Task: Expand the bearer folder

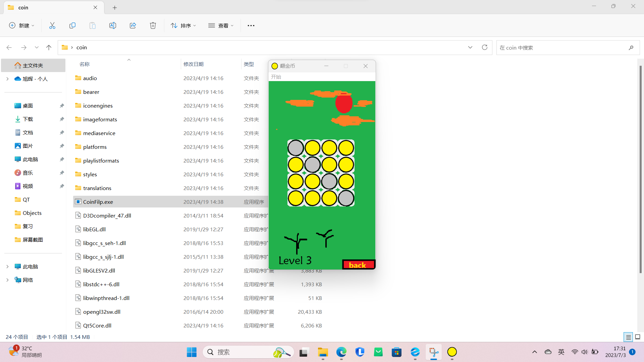Action: pyautogui.click(x=91, y=92)
